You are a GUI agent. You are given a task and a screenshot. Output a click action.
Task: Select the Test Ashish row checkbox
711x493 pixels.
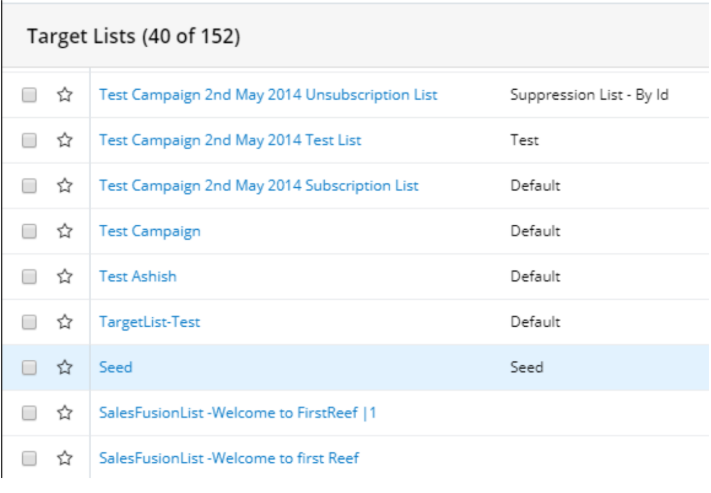pos(29,277)
